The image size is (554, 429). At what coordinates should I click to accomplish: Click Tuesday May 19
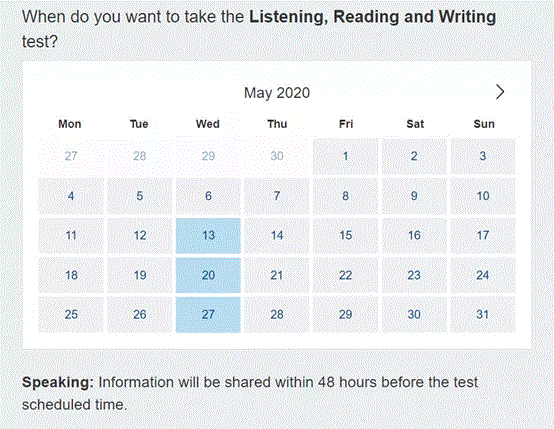[140, 275]
